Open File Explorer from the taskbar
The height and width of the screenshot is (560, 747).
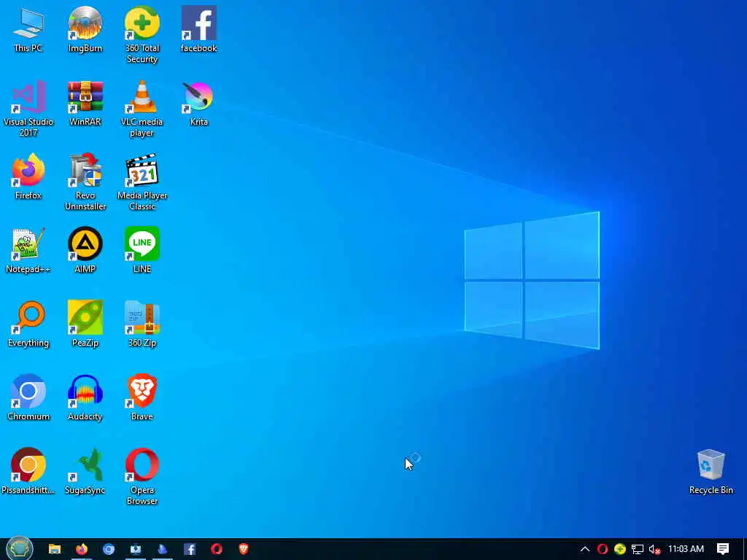(x=54, y=549)
